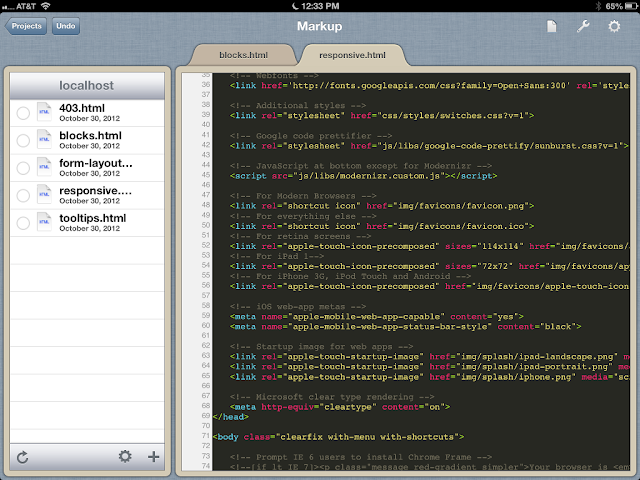Tap the battery indicator in status bar
This screenshot has height=480, width=640.
coord(631,6)
